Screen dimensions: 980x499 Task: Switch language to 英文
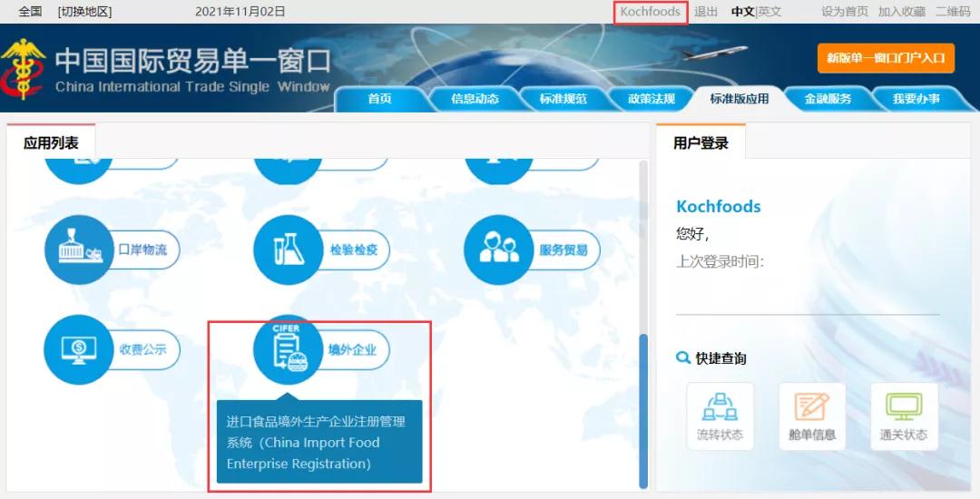click(x=770, y=11)
